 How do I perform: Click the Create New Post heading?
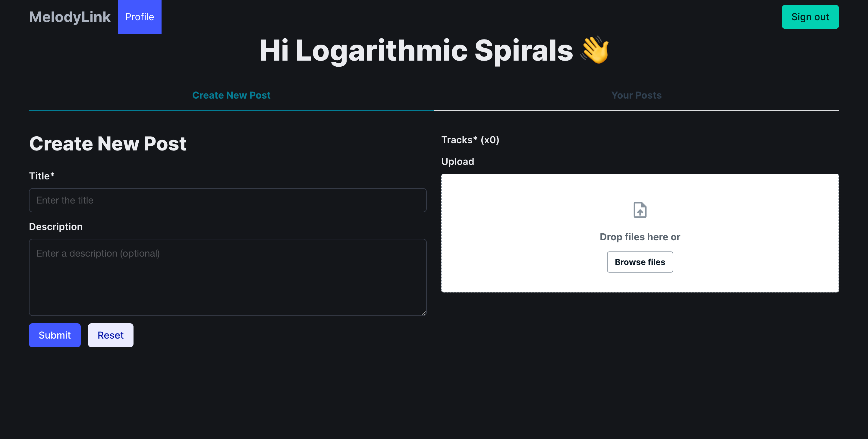coord(108,143)
